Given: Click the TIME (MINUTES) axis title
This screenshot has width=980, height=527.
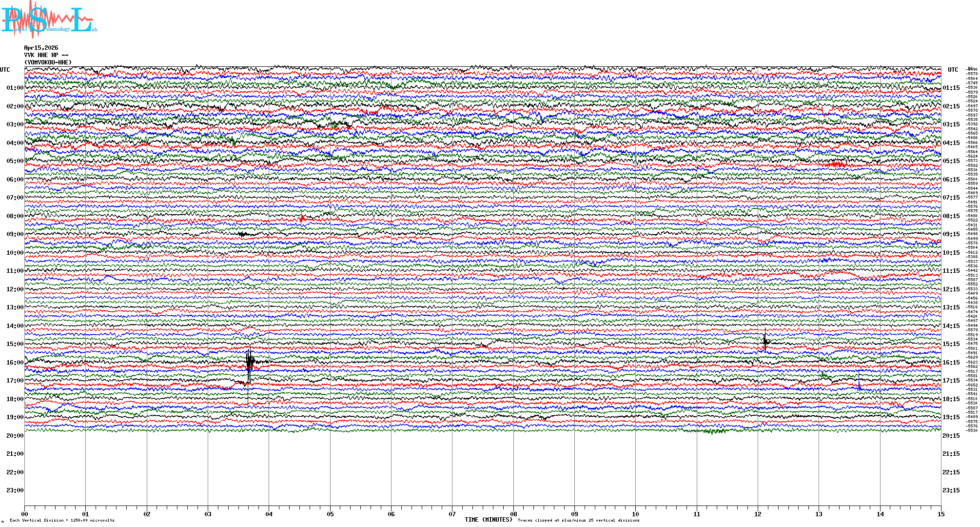Looking at the screenshot, I should click(x=489, y=520).
